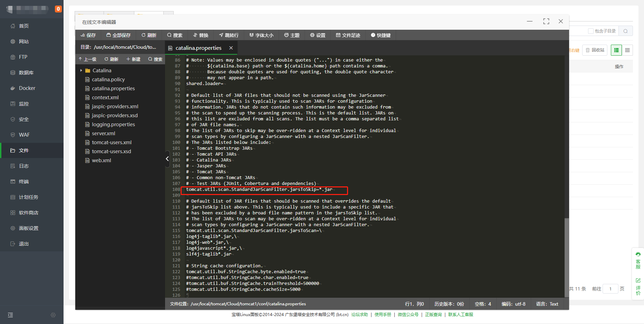
Task: Switch to grid view layout
Action: (x=627, y=50)
